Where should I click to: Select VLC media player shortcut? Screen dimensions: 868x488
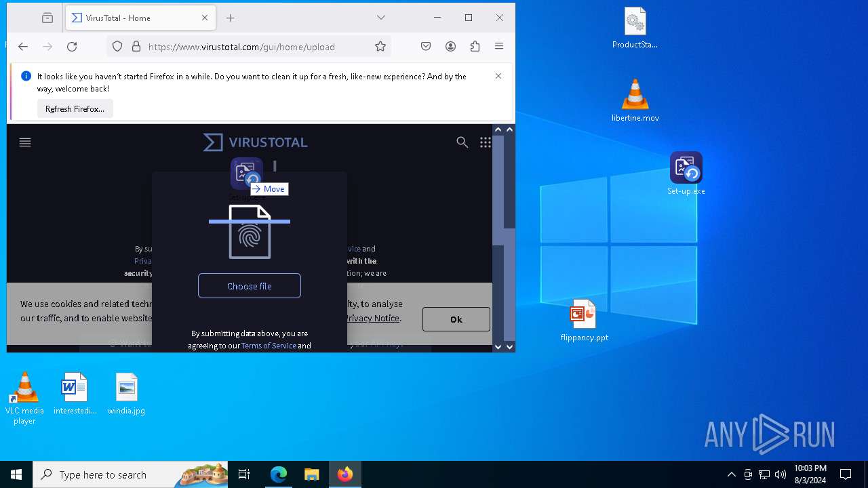pos(24,399)
